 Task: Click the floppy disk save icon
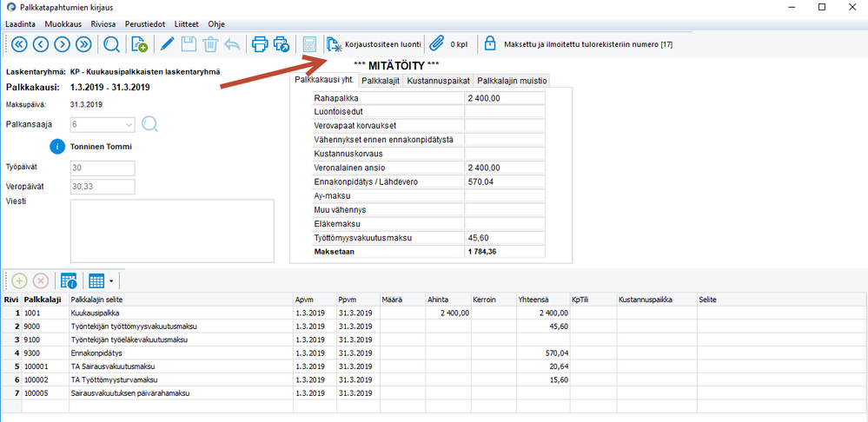189,44
